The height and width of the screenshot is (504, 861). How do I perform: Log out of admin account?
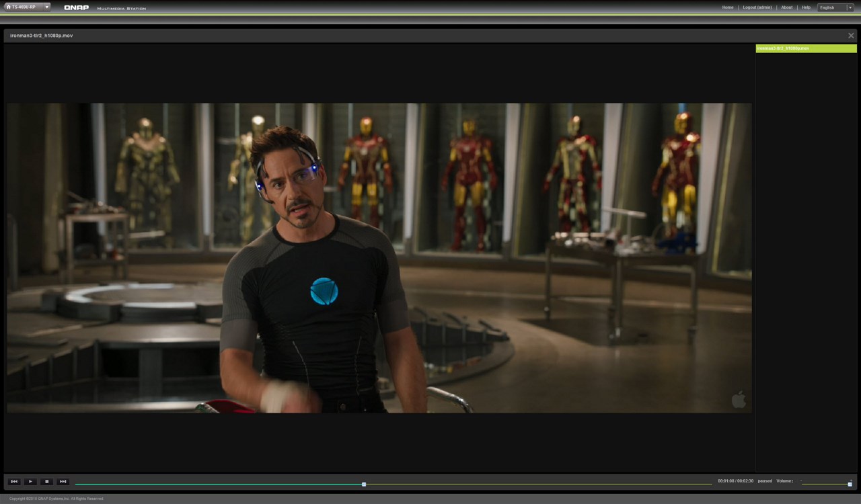pyautogui.click(x=757, y=7)
